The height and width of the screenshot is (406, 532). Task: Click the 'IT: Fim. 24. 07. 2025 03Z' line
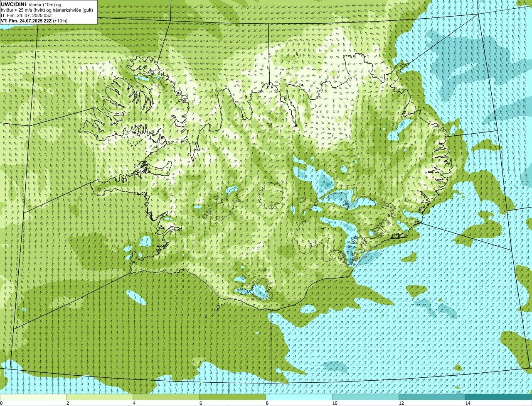[26, 15]
